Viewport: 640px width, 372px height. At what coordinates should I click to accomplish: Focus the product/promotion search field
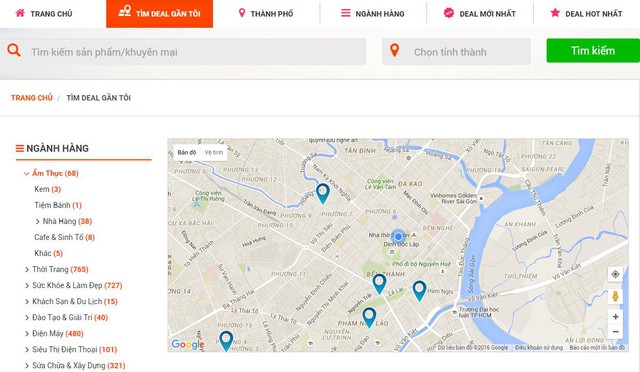[183, 52]
